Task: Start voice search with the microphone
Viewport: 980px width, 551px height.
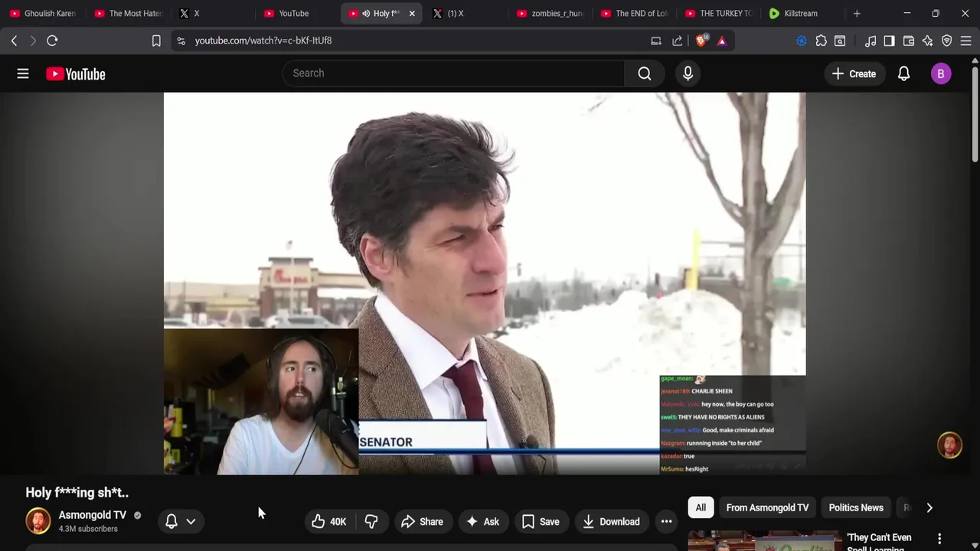Action: 688,73
